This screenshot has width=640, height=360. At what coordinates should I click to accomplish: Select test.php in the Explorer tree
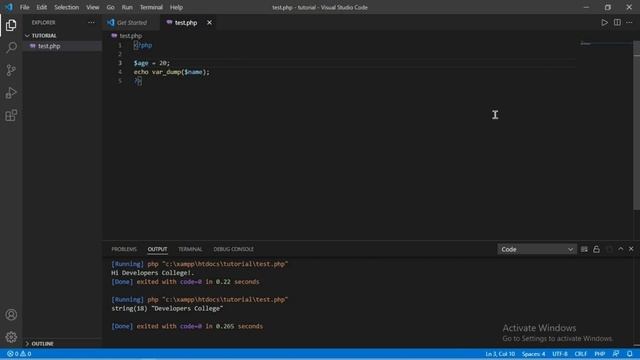[x=62, y=46]
